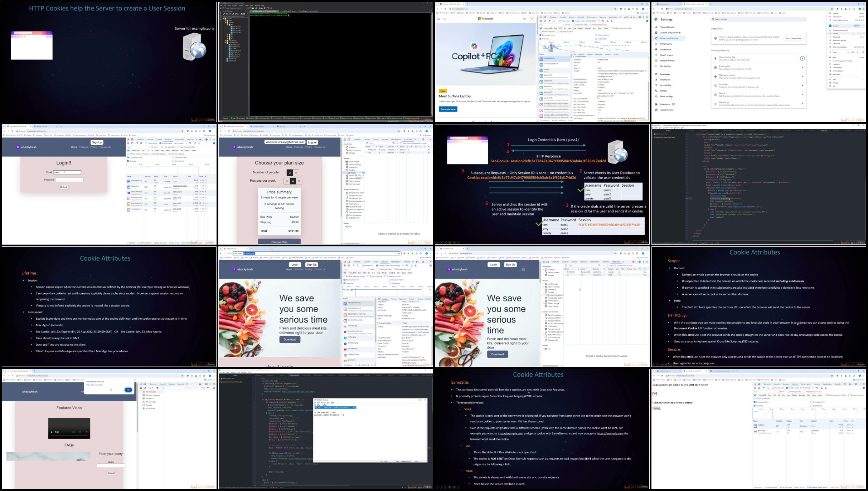The width and height of the screenshot is (868, 491).
Task: Select 2 for Number of people on pricing page
Action: 290,173
